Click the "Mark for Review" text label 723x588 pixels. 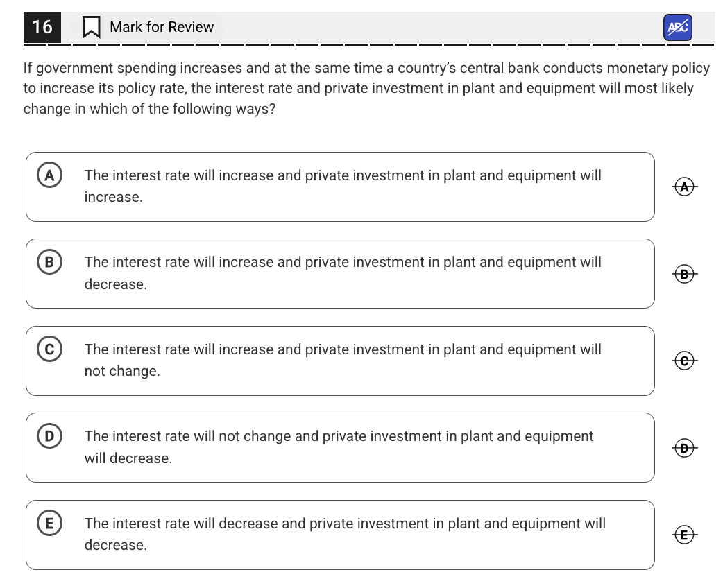tap(162, 27)
